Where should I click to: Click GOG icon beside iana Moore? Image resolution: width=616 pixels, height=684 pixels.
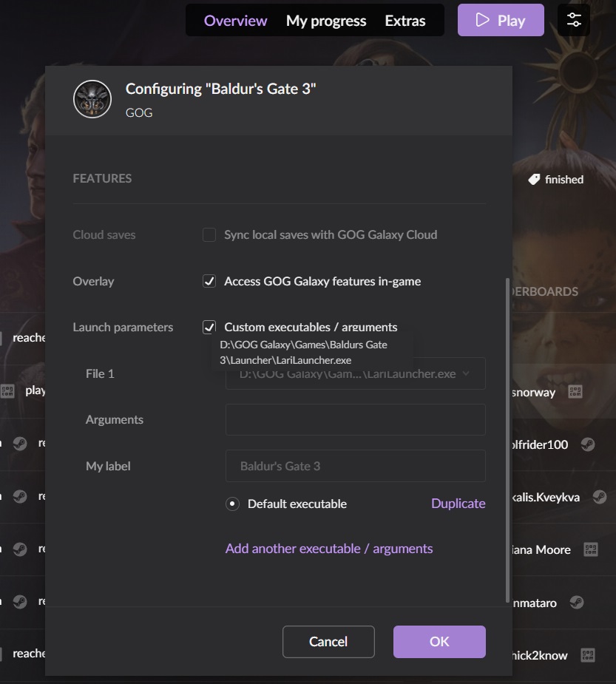point(591,549)
